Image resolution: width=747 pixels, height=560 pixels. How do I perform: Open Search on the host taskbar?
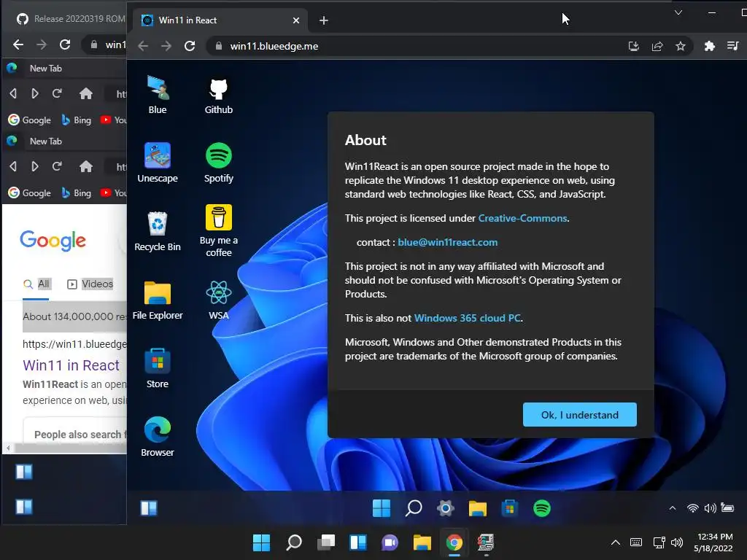click(293, 542)
